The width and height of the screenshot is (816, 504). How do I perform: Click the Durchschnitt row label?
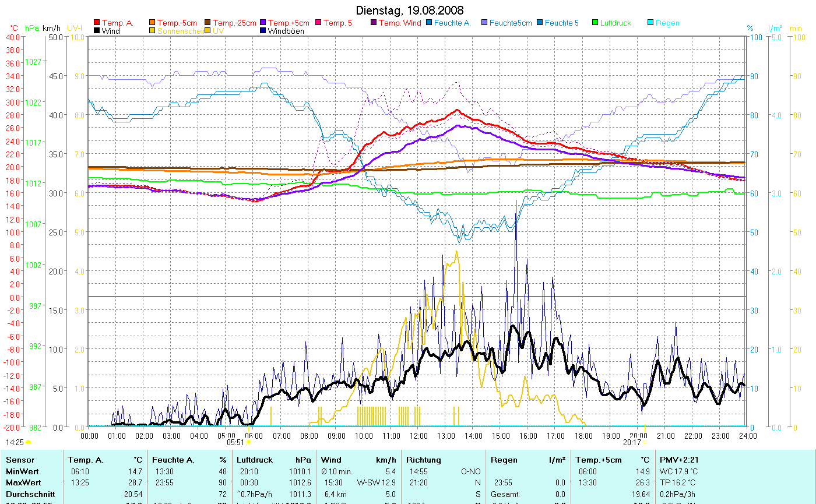pos(30,494)
